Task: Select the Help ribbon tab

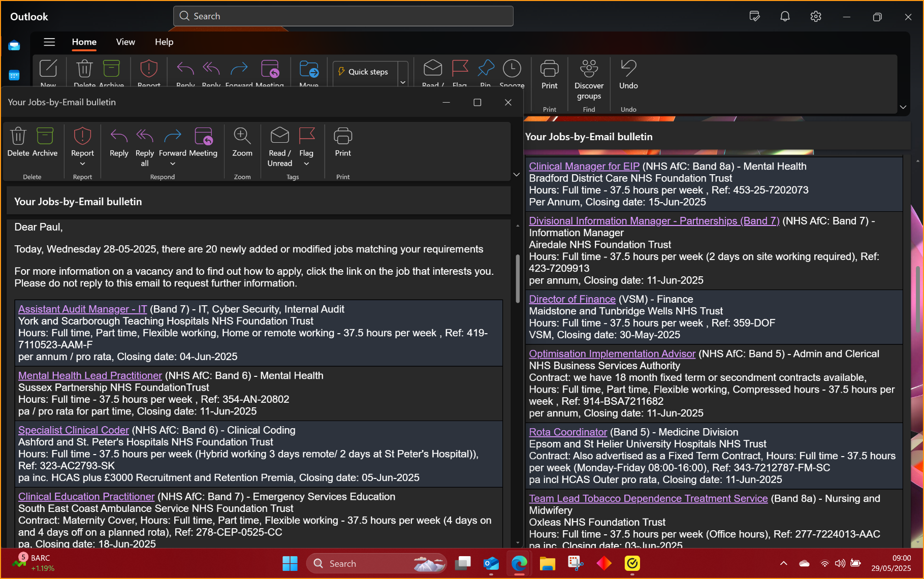Action: [164, 42]
